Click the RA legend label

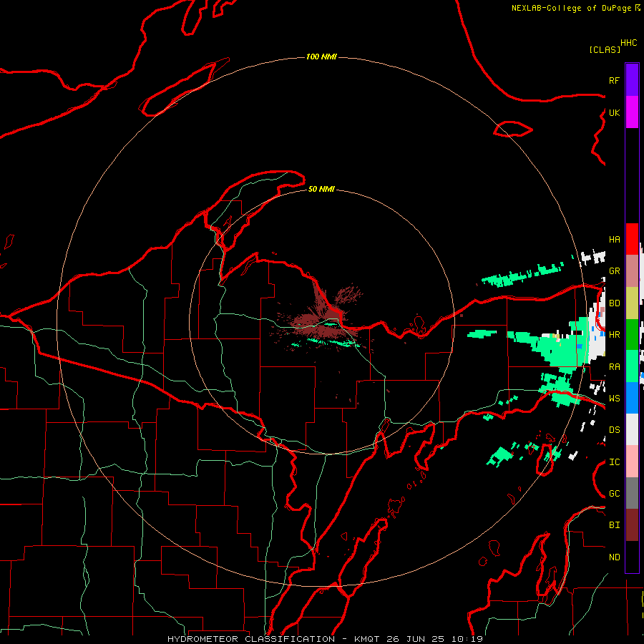pyautogui.click(x=614, y=367)
